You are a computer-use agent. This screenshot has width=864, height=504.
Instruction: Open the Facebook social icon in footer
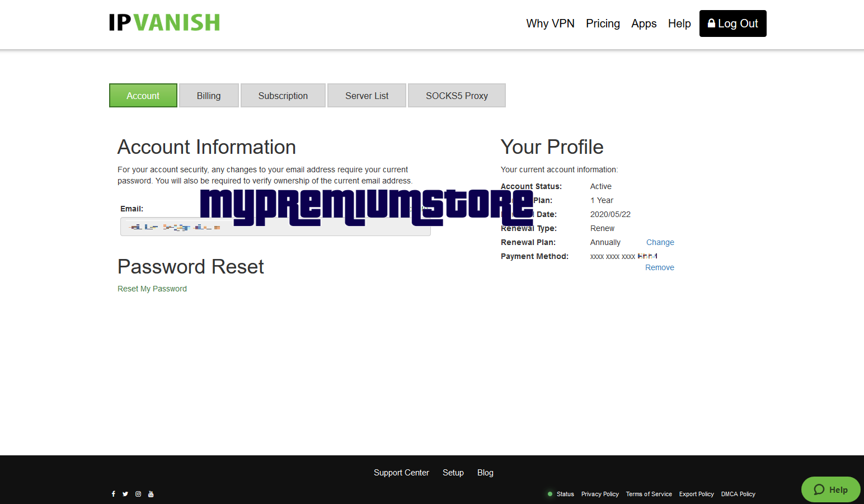114,494
